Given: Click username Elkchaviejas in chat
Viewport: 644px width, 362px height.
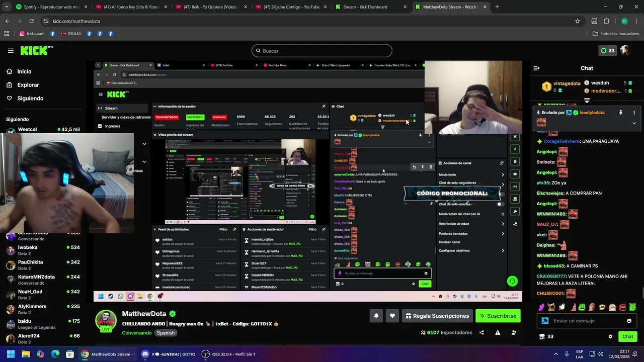Looking at the screenshot, I should click(x=549, y=193).
